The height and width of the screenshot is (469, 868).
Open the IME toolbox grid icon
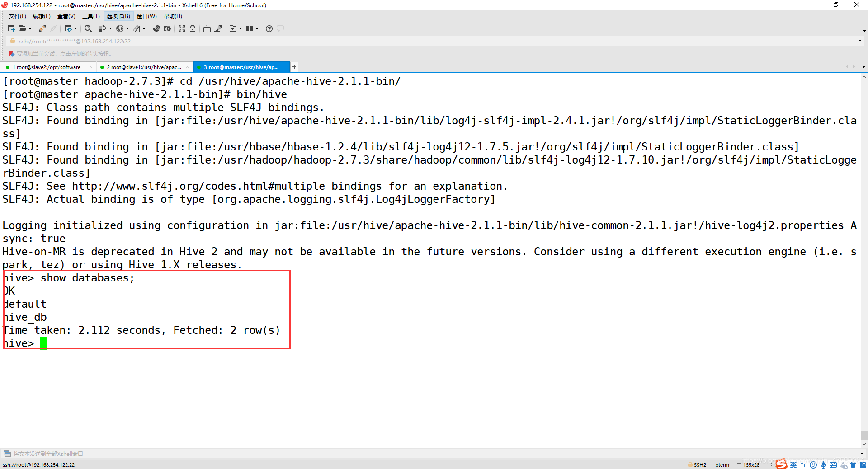[863, 465]
